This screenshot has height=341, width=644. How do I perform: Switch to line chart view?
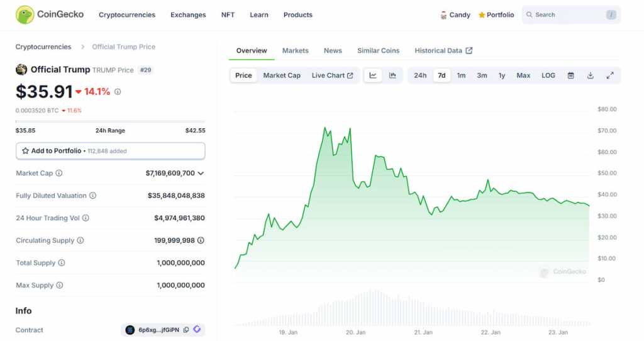tap(373, 75)
